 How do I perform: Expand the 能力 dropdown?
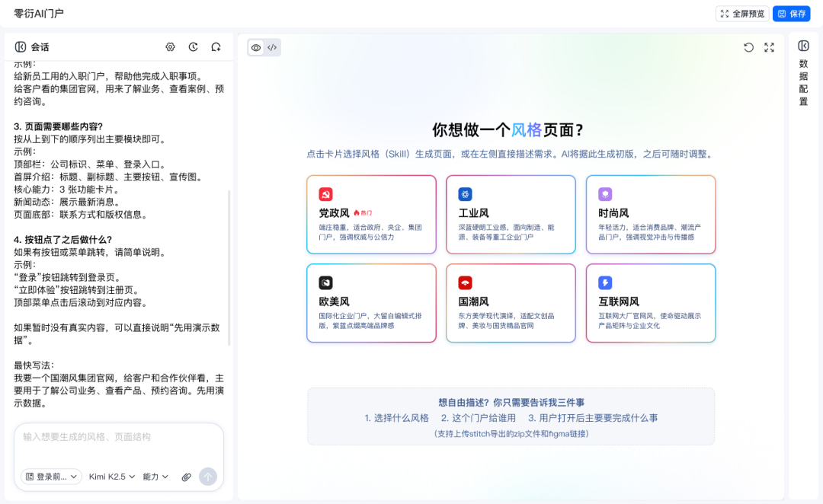[x=155, y=477]
